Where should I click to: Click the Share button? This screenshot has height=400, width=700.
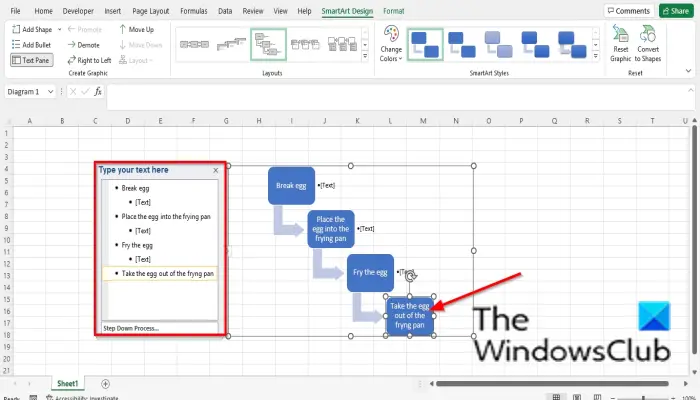(676, 11)
